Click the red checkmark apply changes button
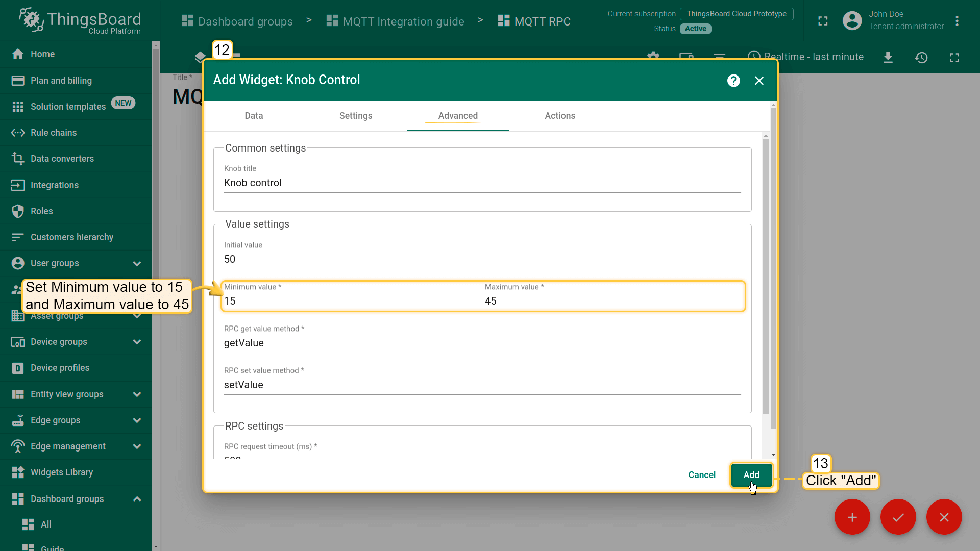The height and width of the screenshot is (551, 980). [898, 517]
